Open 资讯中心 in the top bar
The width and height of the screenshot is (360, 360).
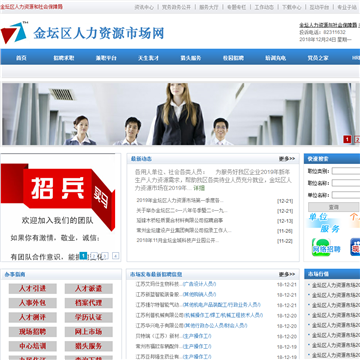click(144, 7)
